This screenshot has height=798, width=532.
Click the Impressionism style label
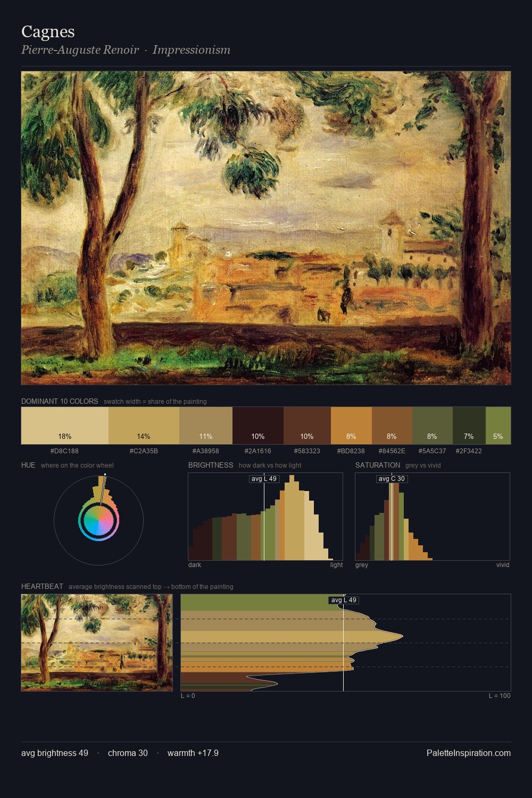[192, 50]
